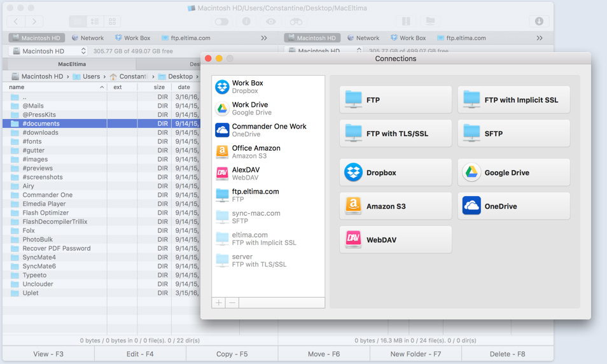Viewport: 607px width, 364px height.
Task: Select Amazon S3 connection type
Action: pyautogui.click(x=395, y=206)
